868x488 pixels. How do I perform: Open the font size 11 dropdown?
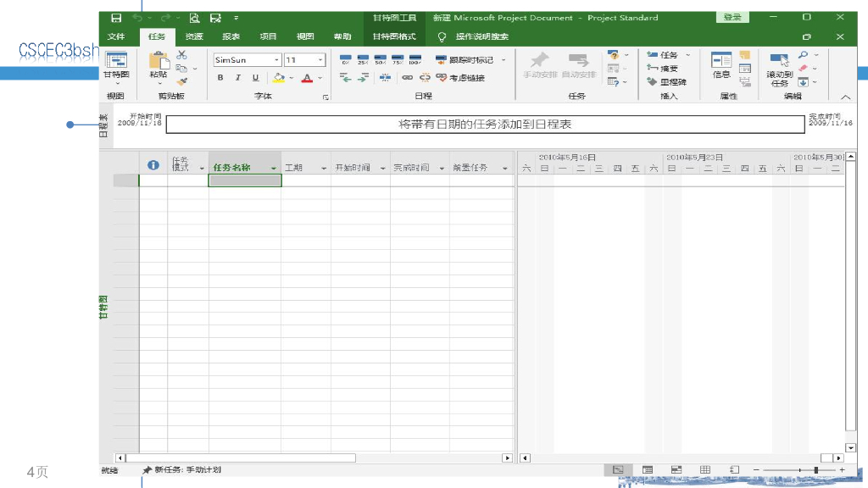[320, 60]
